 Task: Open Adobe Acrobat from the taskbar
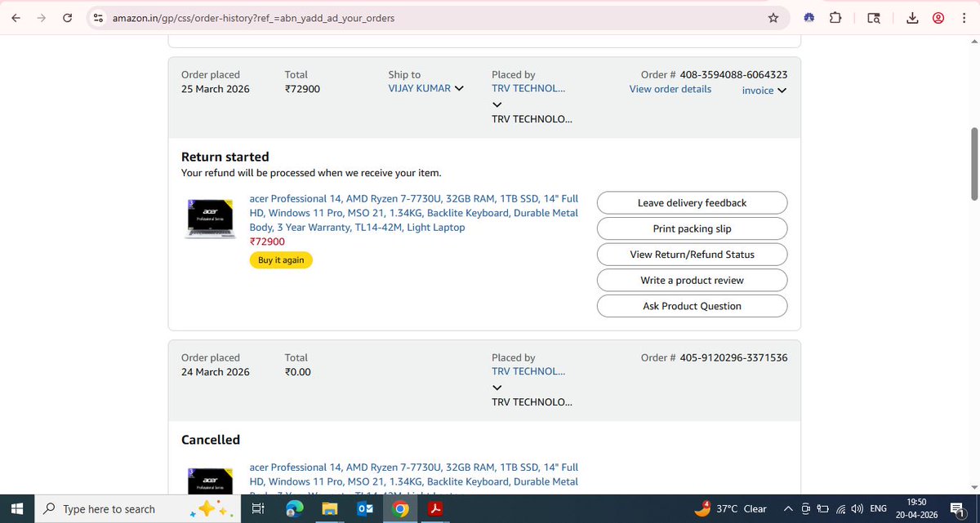click(x=435, y=508)
